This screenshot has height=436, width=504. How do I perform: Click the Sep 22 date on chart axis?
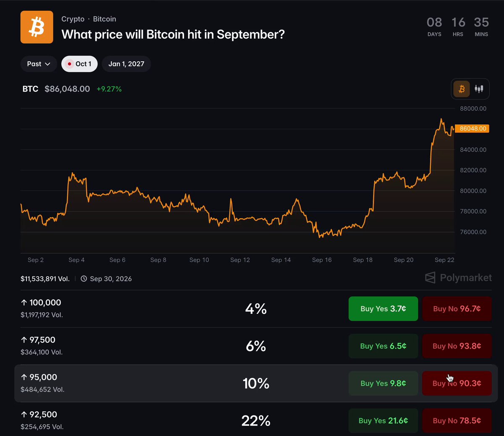point(444,260)
